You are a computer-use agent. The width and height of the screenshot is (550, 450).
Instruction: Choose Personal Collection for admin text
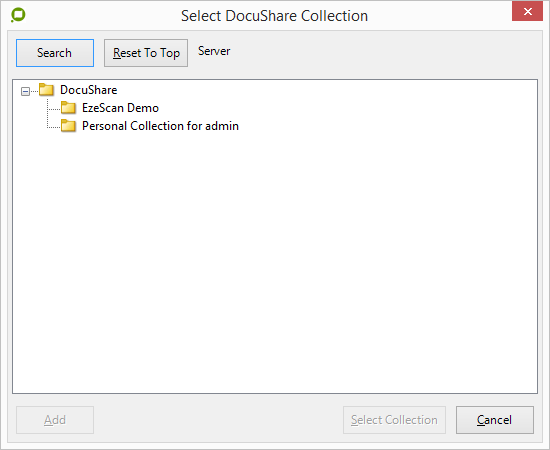pyautogui.click(x=160, y=126)
